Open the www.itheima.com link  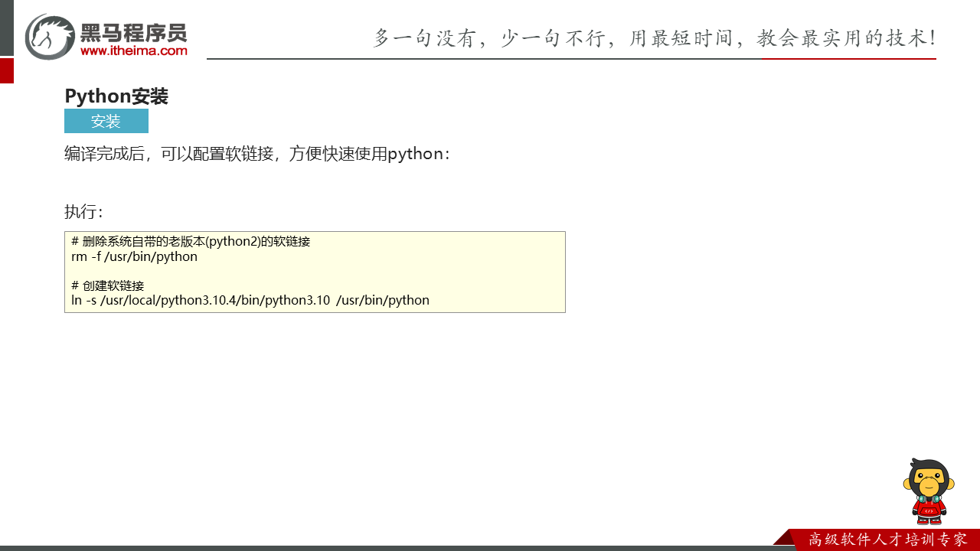133,51
